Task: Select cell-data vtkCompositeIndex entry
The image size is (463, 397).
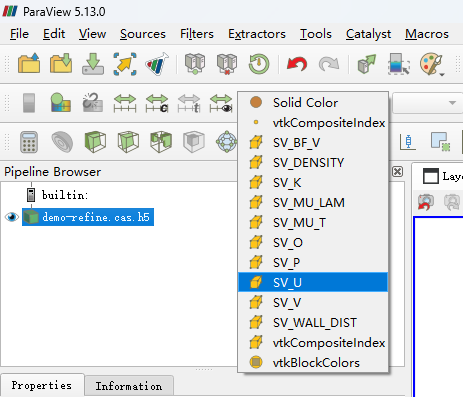Action: [313, 342]
